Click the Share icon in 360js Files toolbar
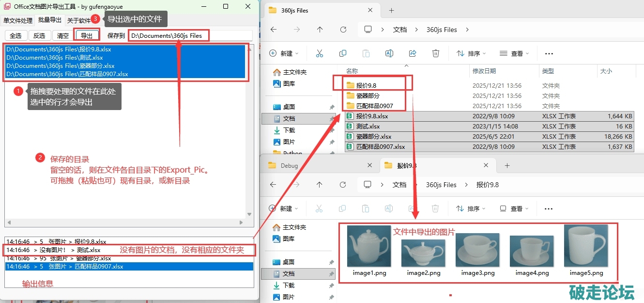644x303 pixels. 413,53
